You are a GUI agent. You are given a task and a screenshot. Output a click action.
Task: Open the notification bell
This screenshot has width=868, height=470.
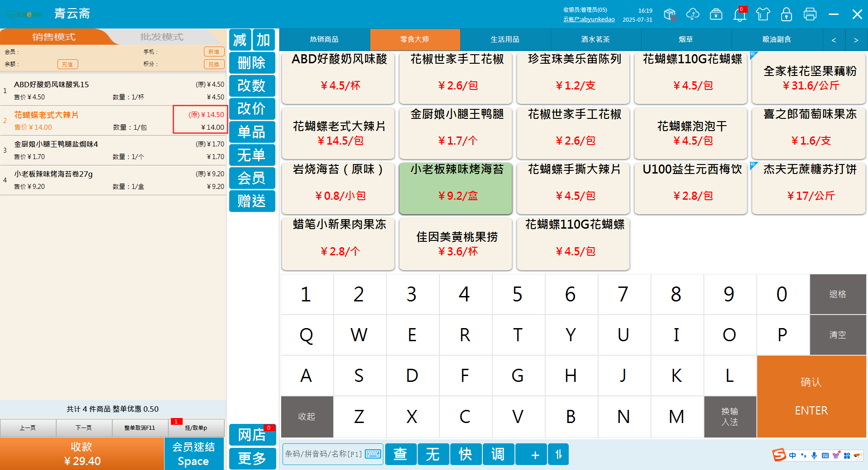[740, 14]
